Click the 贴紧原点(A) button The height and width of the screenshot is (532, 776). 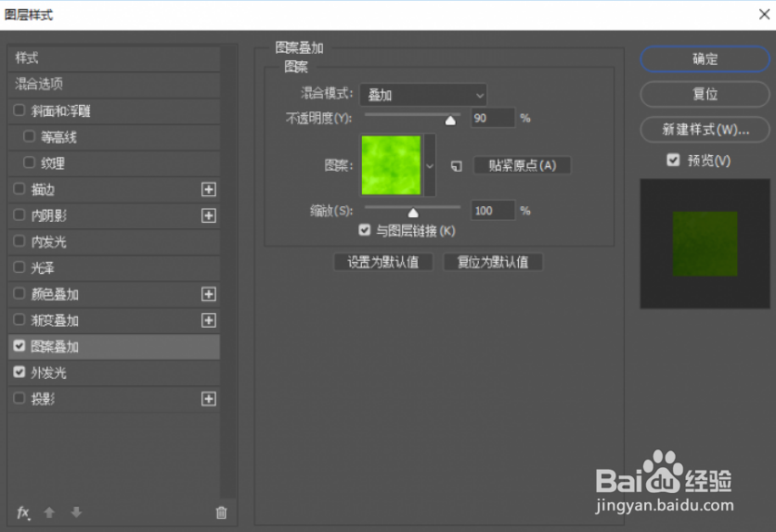[x=522, y=165]
